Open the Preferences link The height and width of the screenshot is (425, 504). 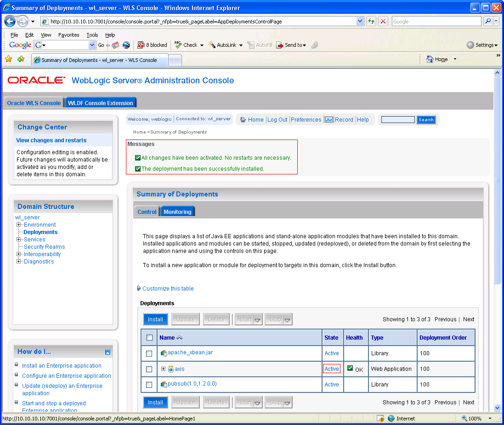(x=306, y=120)
